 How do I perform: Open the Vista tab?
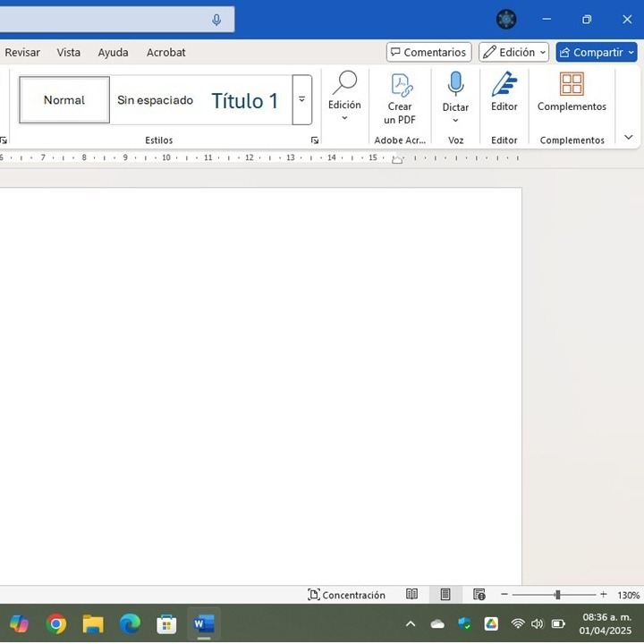68,52
